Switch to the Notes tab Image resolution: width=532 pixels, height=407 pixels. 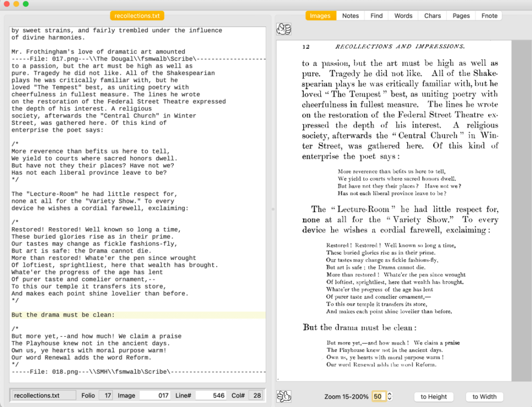click(x=350, y=16)
